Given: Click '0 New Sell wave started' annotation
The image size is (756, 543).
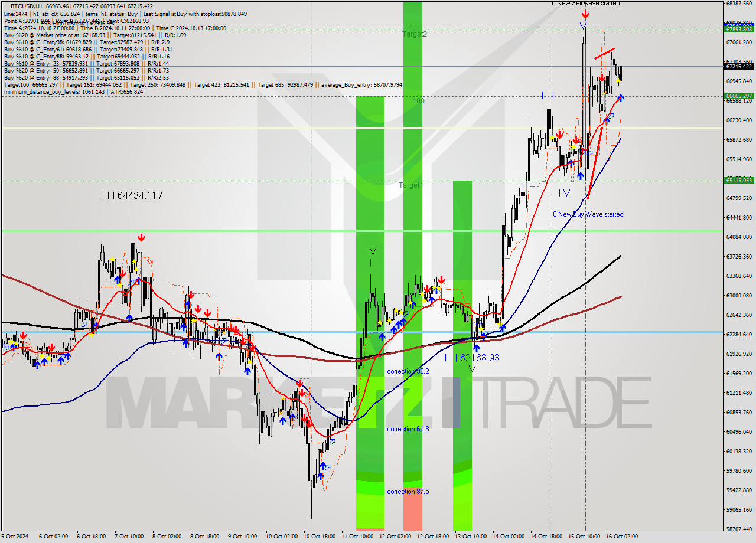Looking at the screenshot, I should (x=586, y=4).
